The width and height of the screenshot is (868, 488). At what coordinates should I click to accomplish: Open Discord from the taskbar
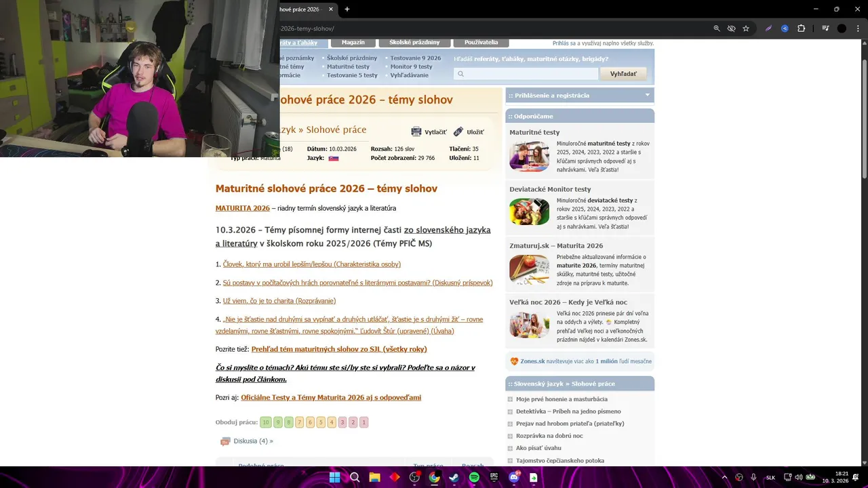513,478
